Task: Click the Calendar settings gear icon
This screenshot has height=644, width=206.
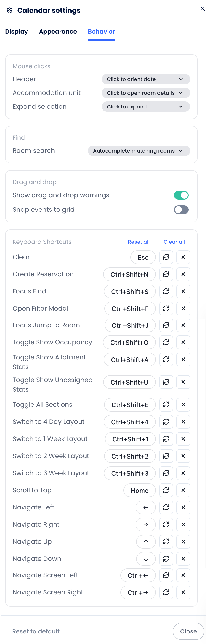Action: pyautogui.click(x=10, y=10)
